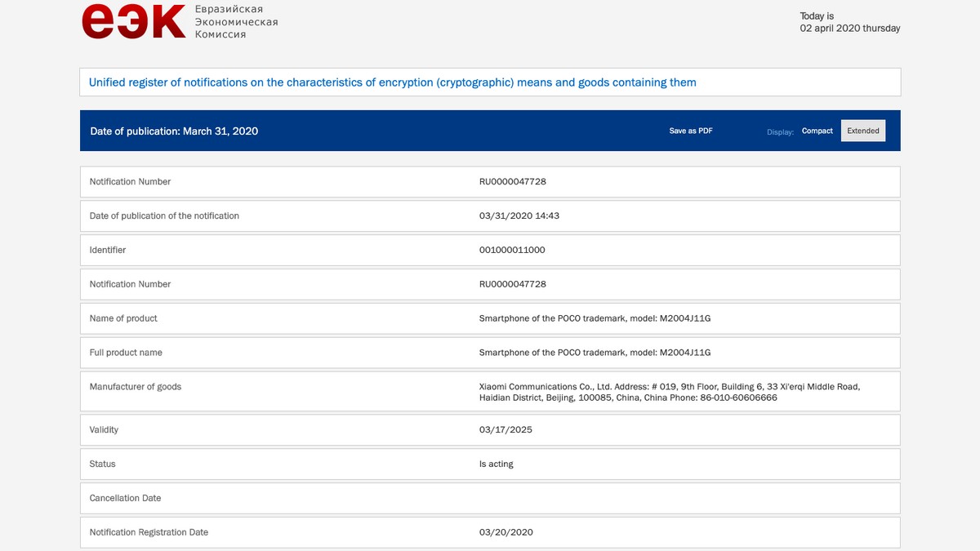Viewport: 980px width, 551px height.
Task: Switch display mode to Compact
Action: [817, 130]
